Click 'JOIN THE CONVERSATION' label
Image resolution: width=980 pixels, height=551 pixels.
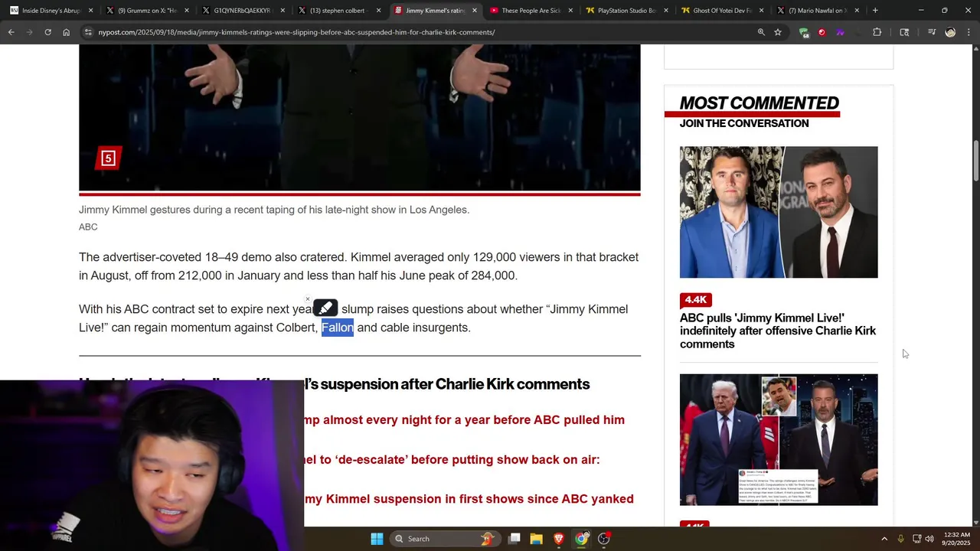(x=744, y=123)
